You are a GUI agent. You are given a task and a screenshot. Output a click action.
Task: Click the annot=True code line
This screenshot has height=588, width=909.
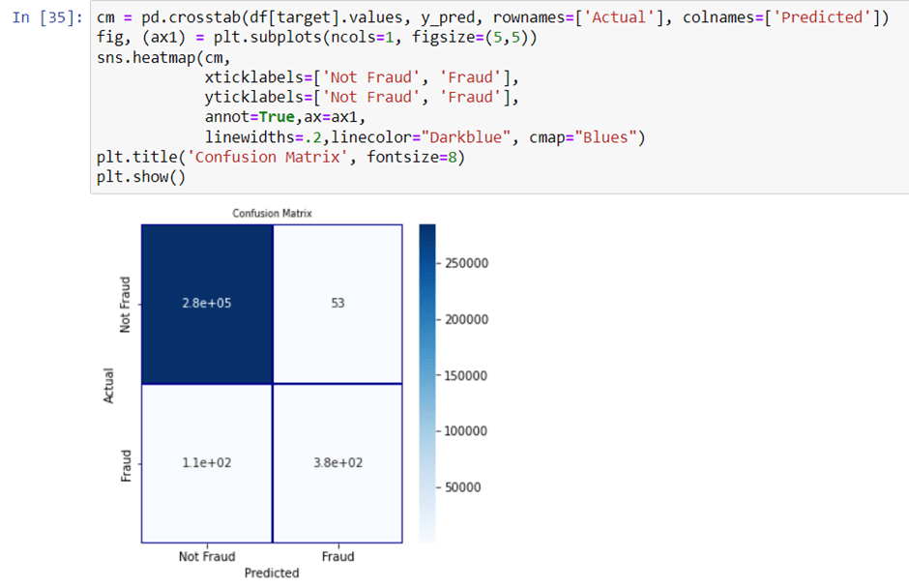[284, 117]
